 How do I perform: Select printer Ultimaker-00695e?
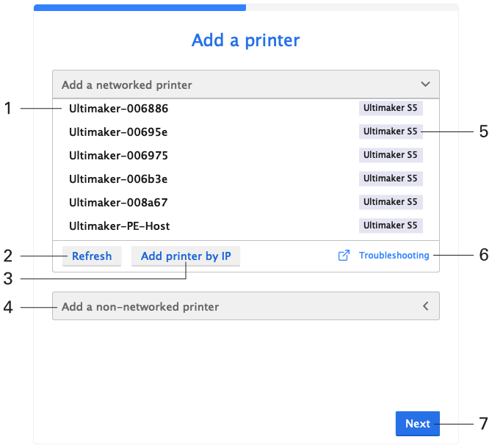[119, 132]
